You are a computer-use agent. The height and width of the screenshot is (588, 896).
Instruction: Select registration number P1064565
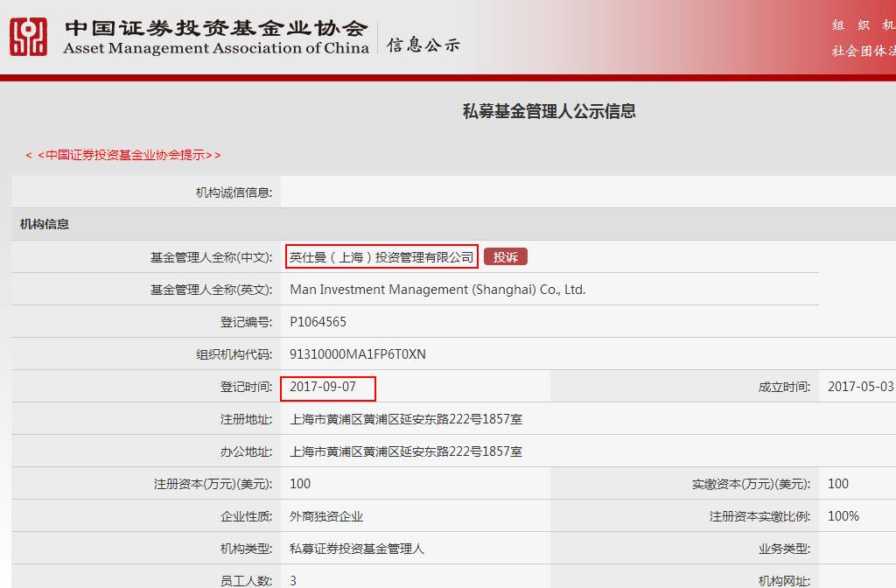click(318, 322)
